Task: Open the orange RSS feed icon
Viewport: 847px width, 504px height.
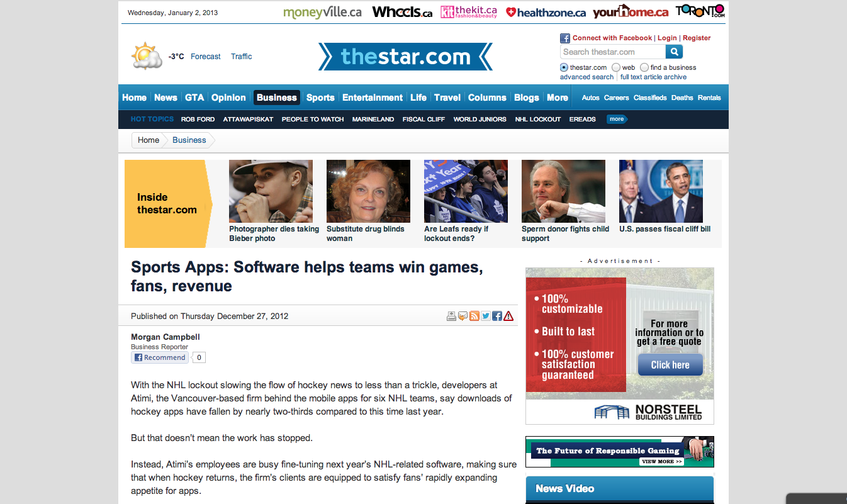Action: (x=474, y=316)
